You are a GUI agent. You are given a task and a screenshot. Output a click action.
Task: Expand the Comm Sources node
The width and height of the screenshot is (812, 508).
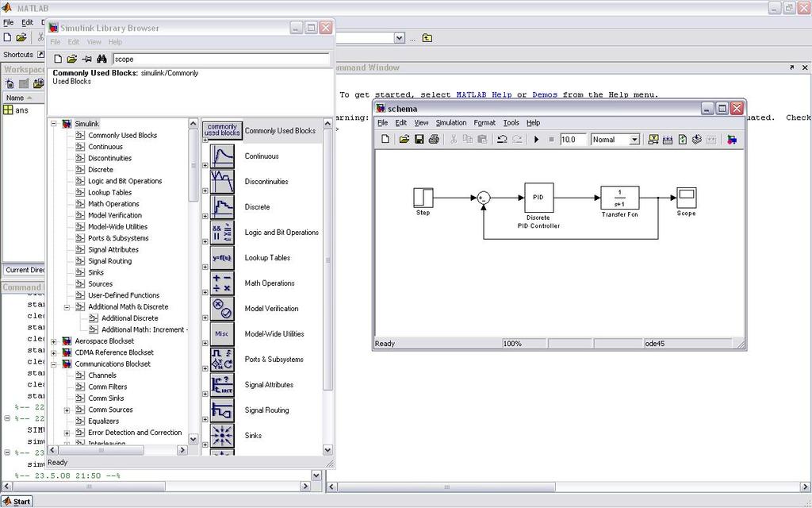pyautogui.click(x=67, y=410)
